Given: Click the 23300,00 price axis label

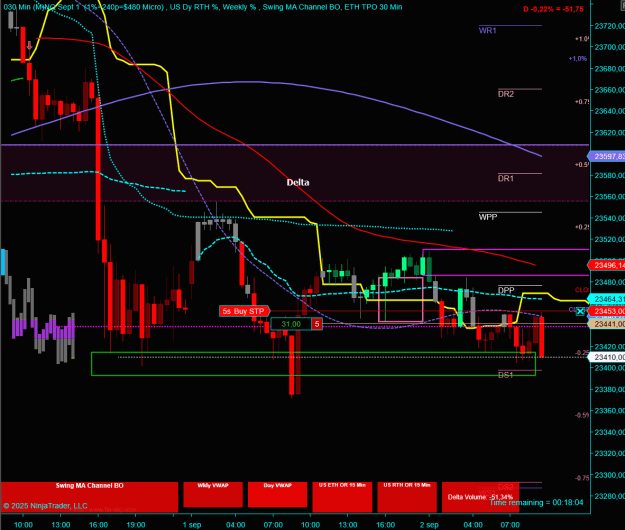Looking at the screenshot, I should 609,475.
